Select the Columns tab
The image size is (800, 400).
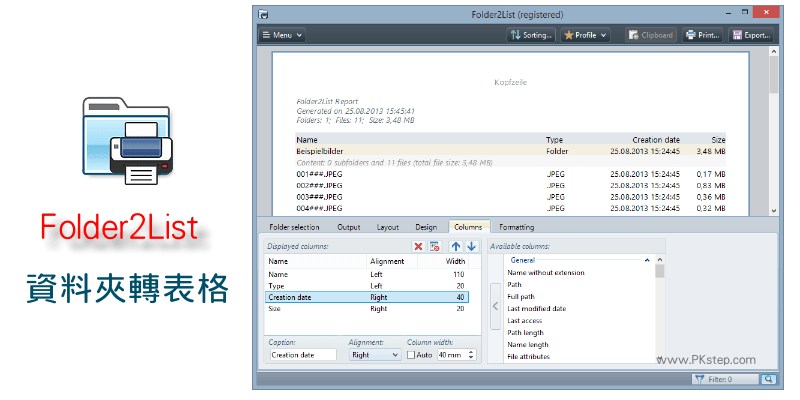(x=468, y=227)
